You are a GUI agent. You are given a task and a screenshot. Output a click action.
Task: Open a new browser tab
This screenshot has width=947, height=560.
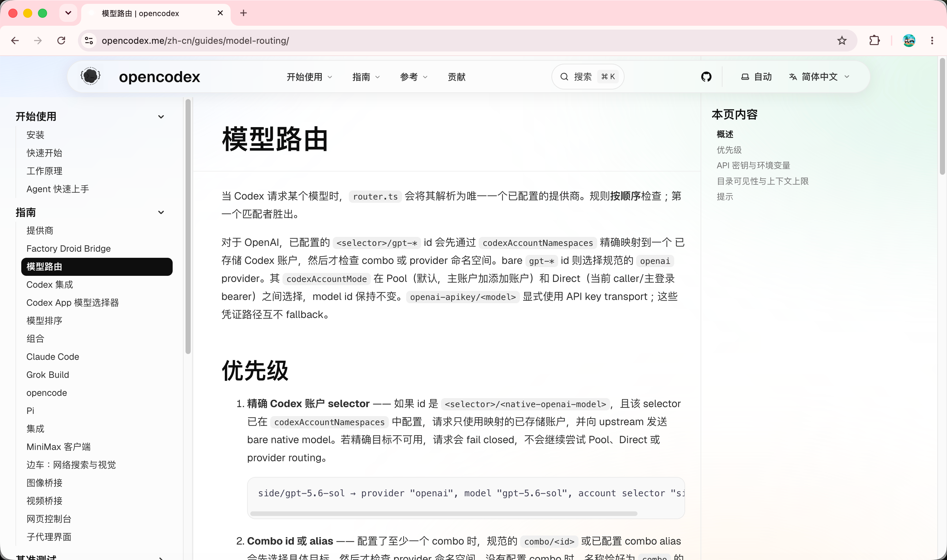[x=244, y=13]
